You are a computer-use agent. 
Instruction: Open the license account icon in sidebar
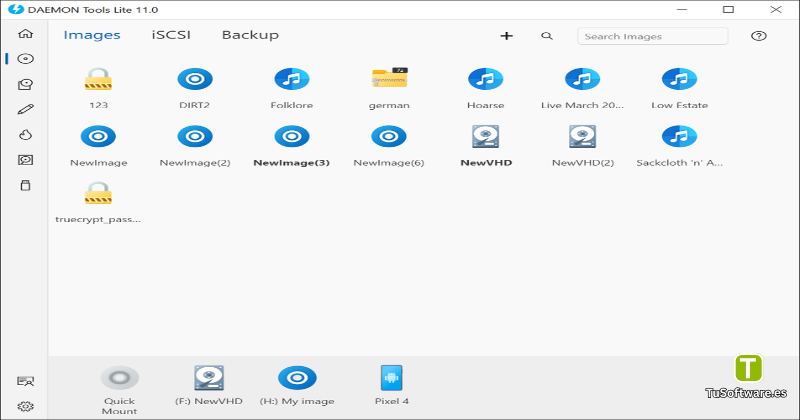[x=26, y=381]
